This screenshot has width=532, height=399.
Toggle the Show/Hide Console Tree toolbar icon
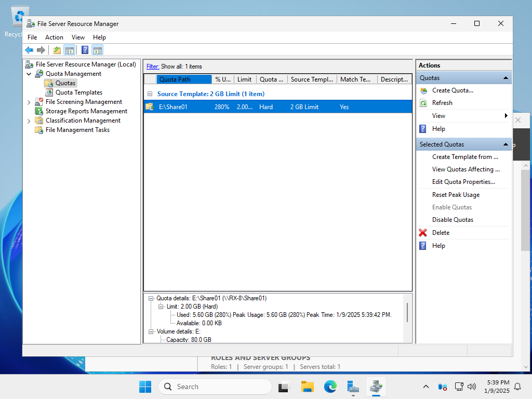pyautogui.click(x=70, y=50)
